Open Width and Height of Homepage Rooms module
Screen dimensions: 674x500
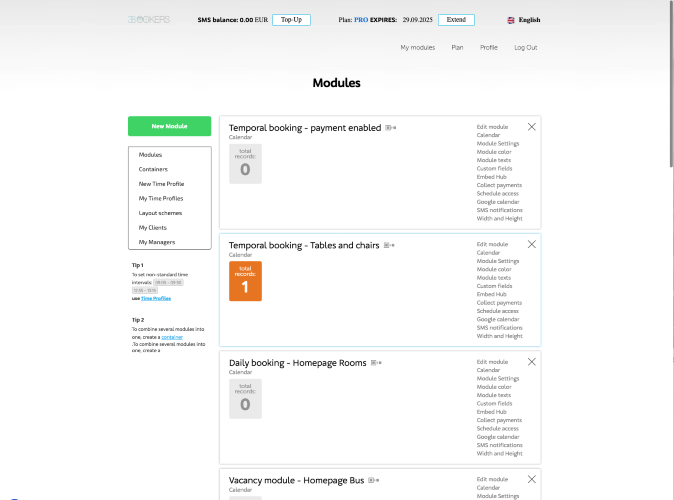(x=499, y=454)
